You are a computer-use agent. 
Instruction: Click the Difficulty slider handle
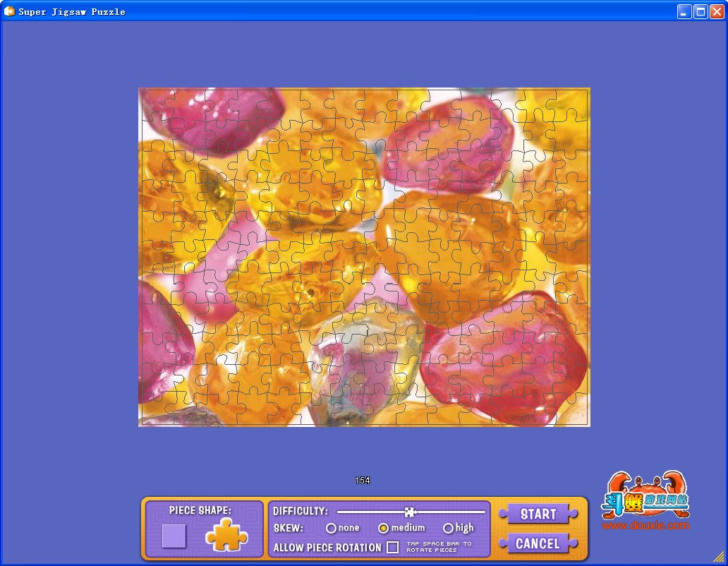410,512
